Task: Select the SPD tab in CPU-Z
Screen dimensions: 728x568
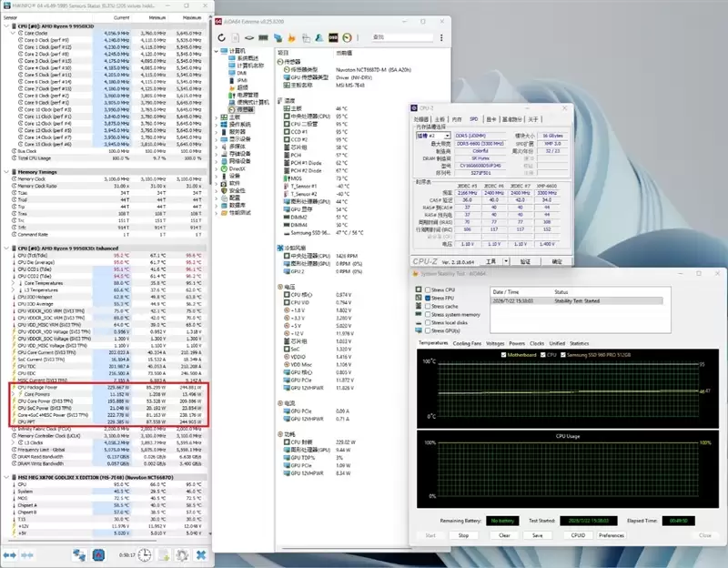Action: click(473, 119)
